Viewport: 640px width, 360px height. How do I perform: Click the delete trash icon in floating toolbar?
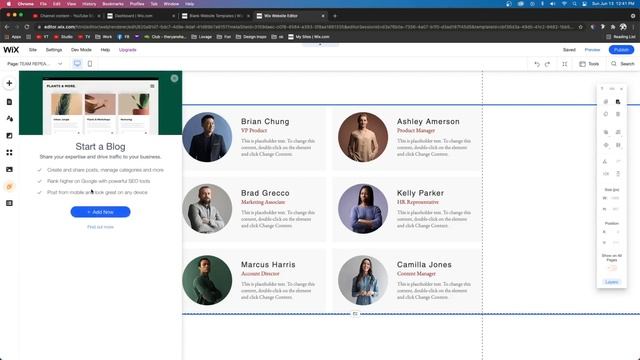(618, 114)
